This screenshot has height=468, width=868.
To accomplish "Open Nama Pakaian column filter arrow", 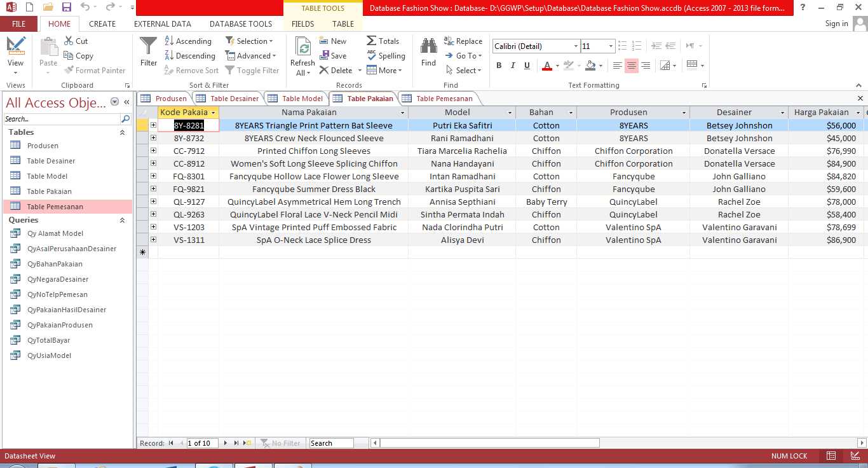I will 402,113.
